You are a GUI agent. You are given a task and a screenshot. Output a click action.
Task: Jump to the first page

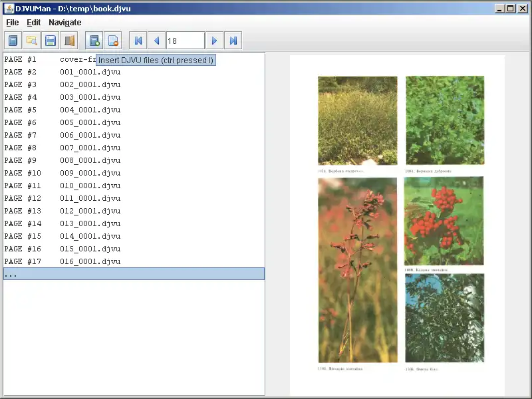138,41
